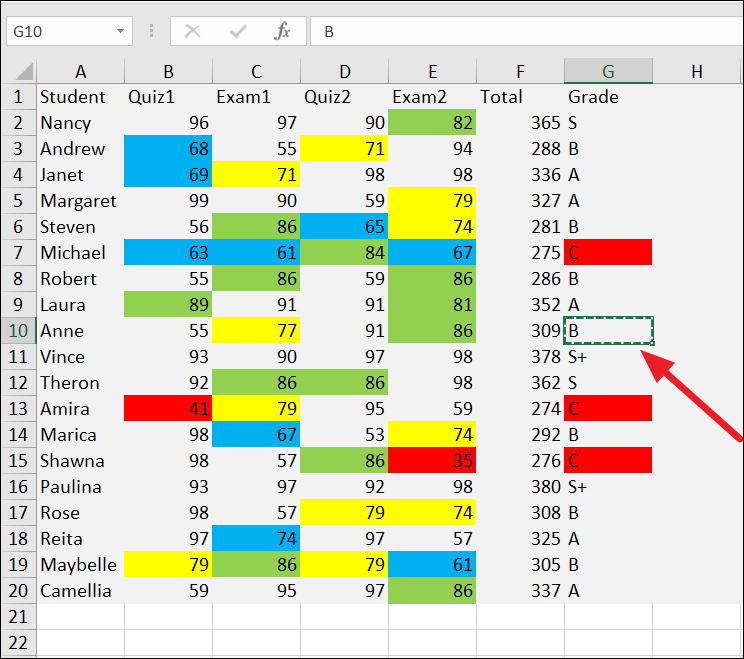The width and height of the screenshot is (744, 659).
Task: Select column B header
Action: (x=168, y=71)
